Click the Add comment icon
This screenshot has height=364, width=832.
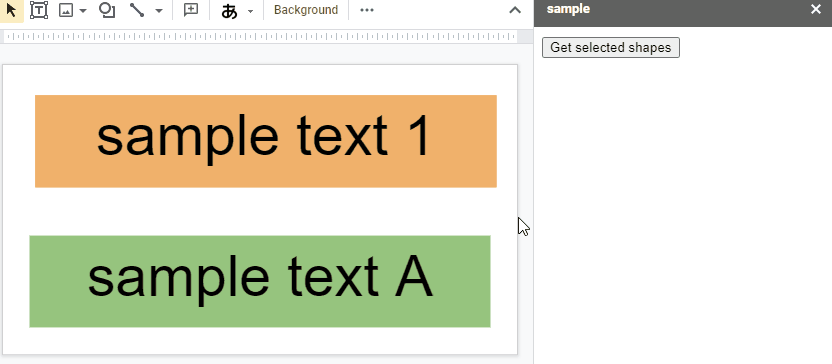pyautogui.click(x=190, y=10)
